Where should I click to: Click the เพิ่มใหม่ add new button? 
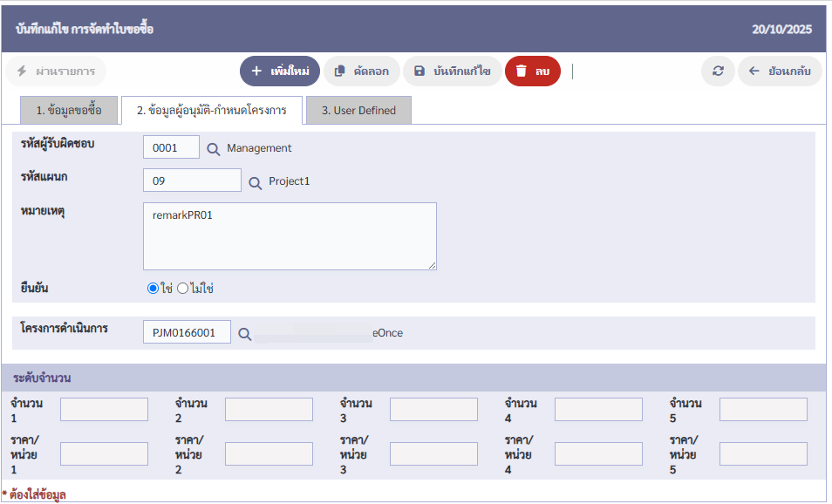[280, 71]
